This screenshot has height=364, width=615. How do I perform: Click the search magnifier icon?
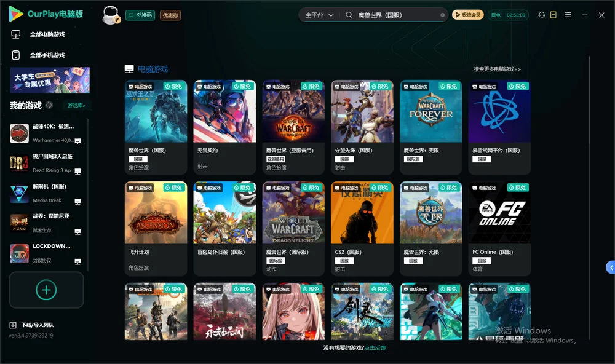(349, 15)
